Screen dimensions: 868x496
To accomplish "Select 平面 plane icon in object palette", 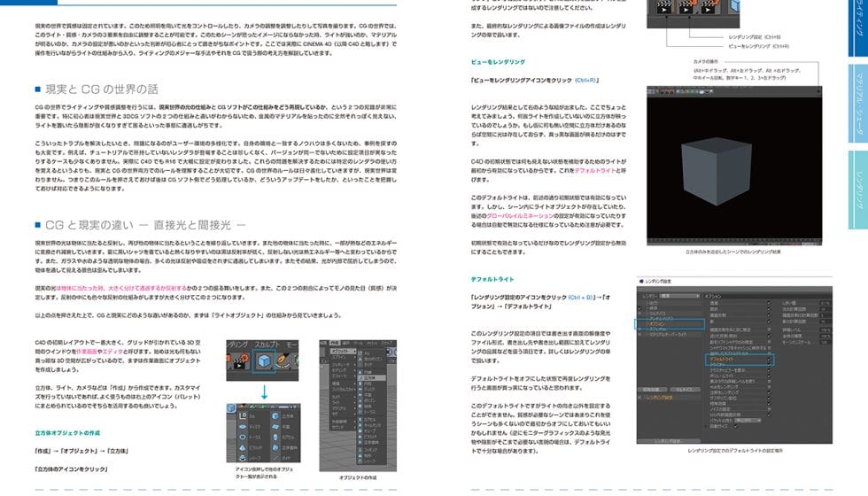I will tap(275, 426).
